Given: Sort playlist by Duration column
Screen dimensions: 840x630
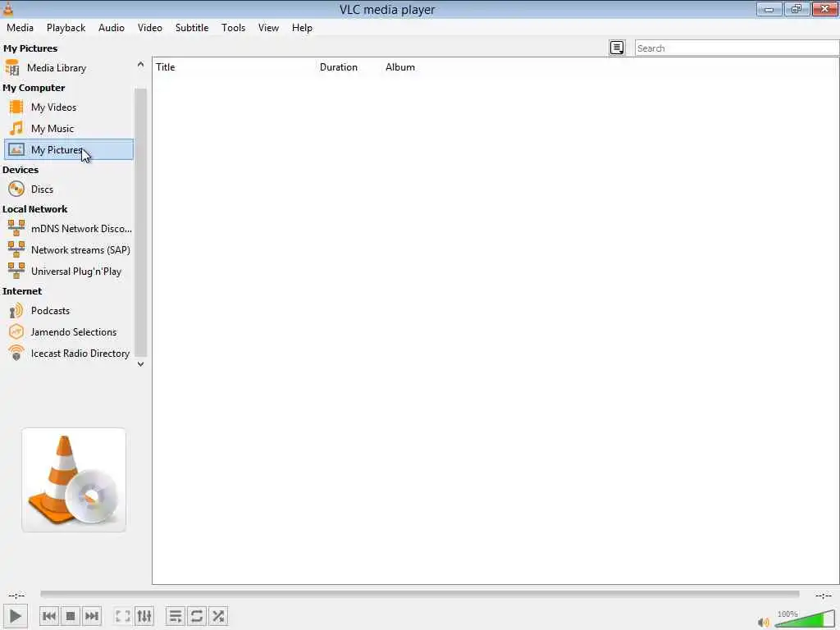Looking at the screenshot, I should pyautogui.click(x=339, y=67).
